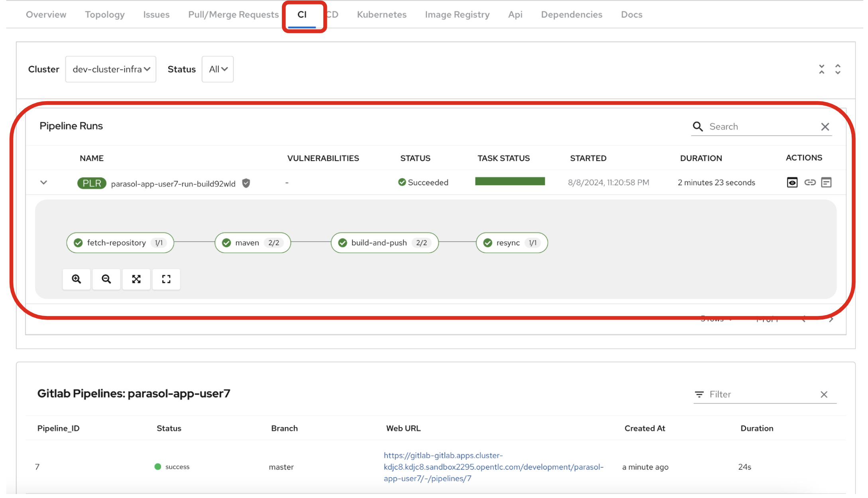Viewport: 868px width, 498px height.
Task: Click the reset view graph icon
Action: click(166, 279)
